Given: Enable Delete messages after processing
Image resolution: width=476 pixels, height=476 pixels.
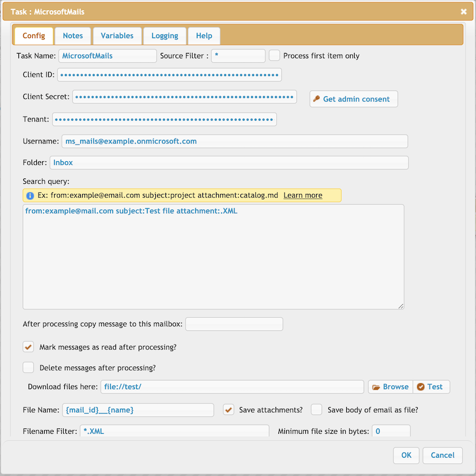Looking at the screenshot, I should tap(28, 367).
